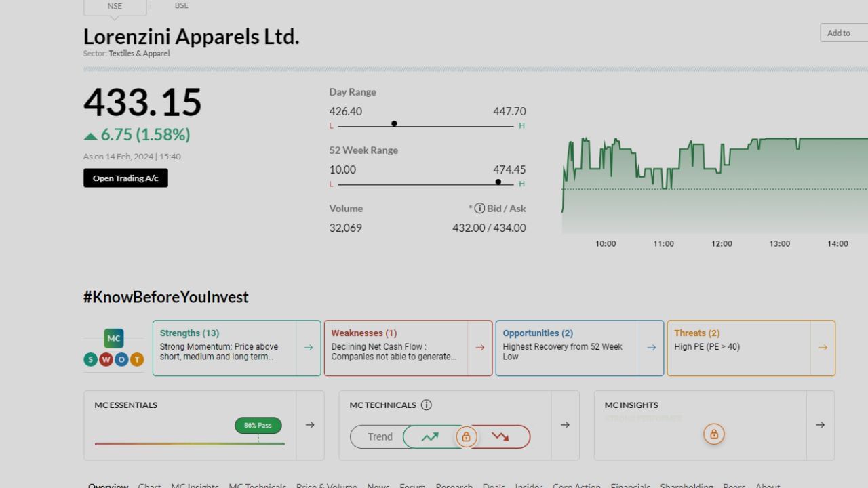Image resolution: width=868 pixels, height=488 pixels.
Task: Click the volume value 32,069
Action: (x=346, y=228)
